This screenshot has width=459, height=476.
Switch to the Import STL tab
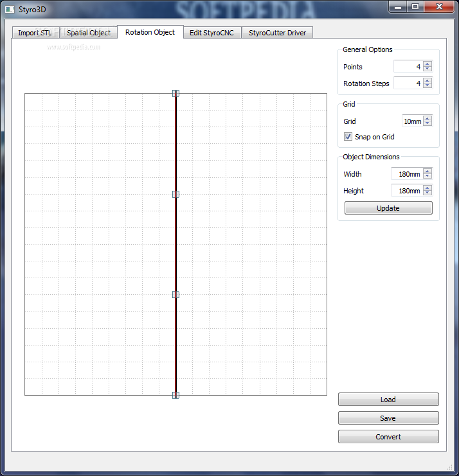[x=35, y=33]
